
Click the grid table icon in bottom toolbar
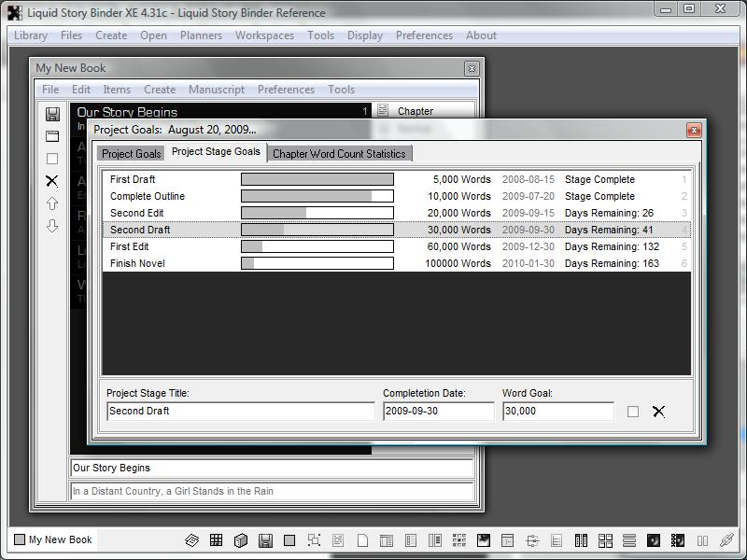[217, 539]
